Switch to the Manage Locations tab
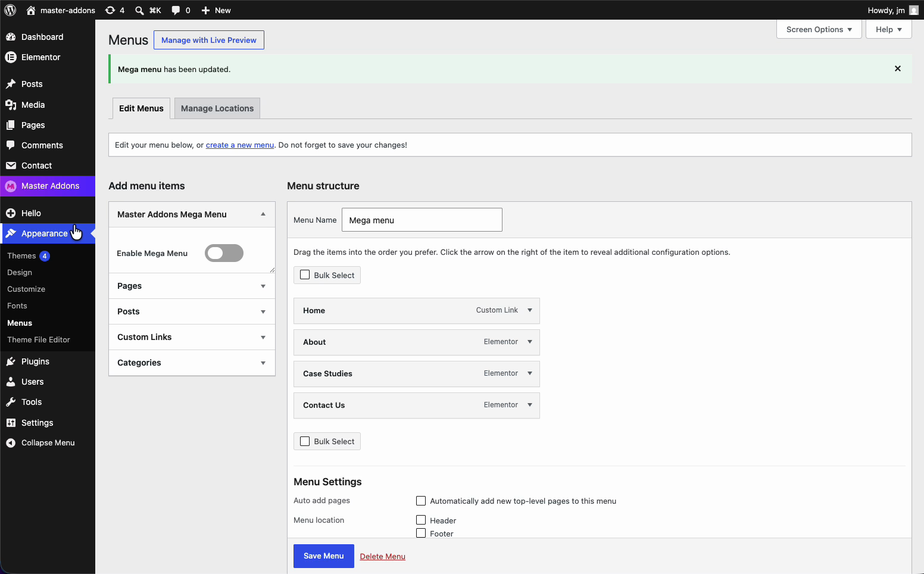 [217, 108]
